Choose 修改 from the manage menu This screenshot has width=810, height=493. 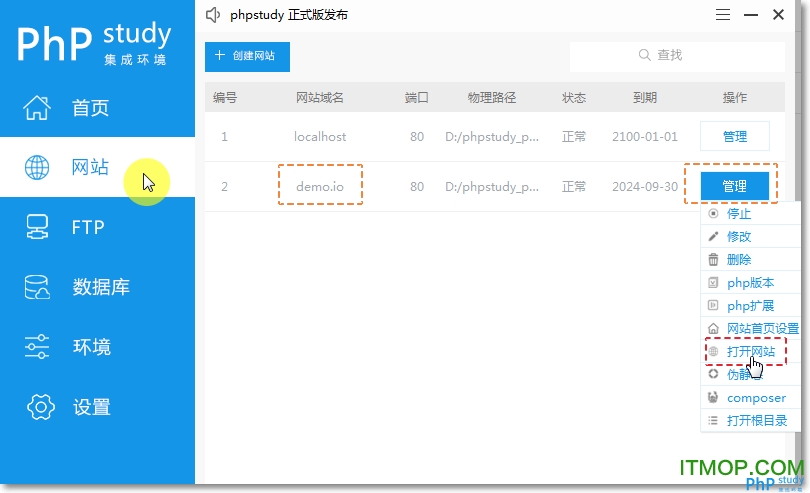click(x=750, y=237)
